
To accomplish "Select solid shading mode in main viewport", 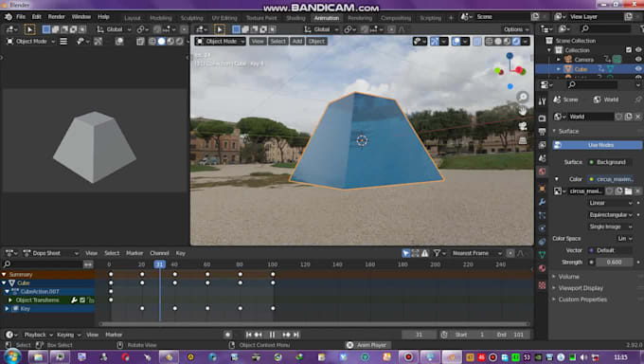I will pyautogui.click(x=498, y=41).
